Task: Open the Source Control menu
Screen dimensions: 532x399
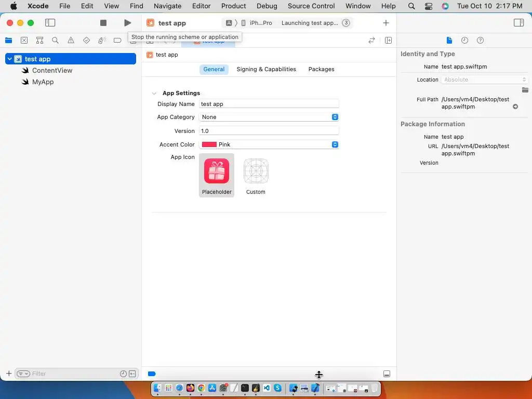Action: coord(311,6)
